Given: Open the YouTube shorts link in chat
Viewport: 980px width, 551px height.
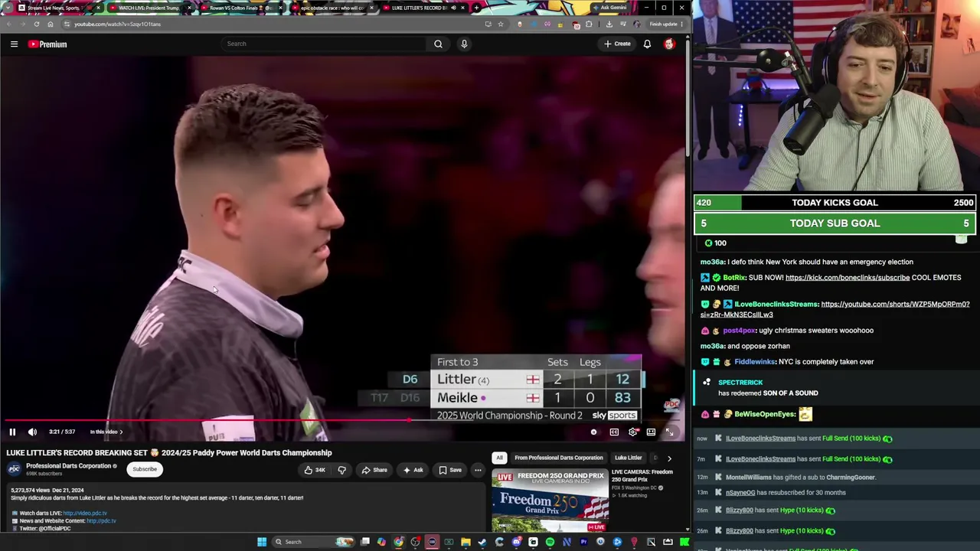Looking at the screenshot, I should click(x=835, y=309).
